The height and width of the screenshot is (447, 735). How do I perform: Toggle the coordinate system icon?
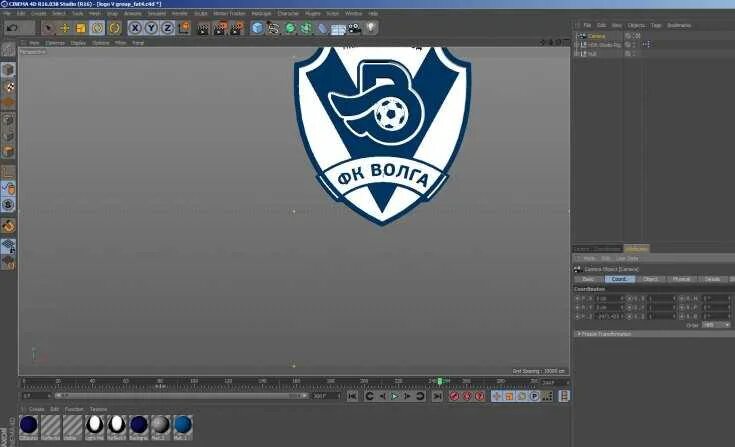pyautogui.click(x=184, y=28)
